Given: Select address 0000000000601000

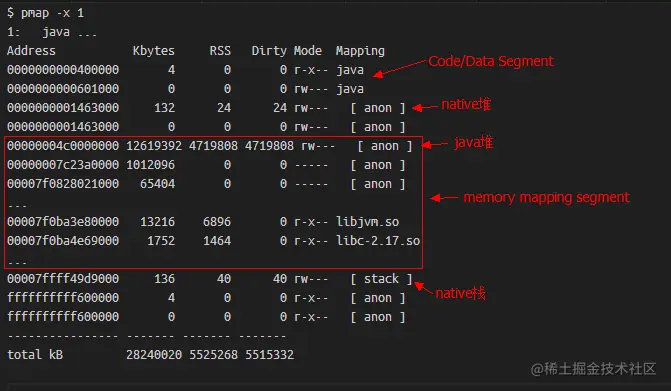Looking at the screenshot, I should (x=63, y=89).
